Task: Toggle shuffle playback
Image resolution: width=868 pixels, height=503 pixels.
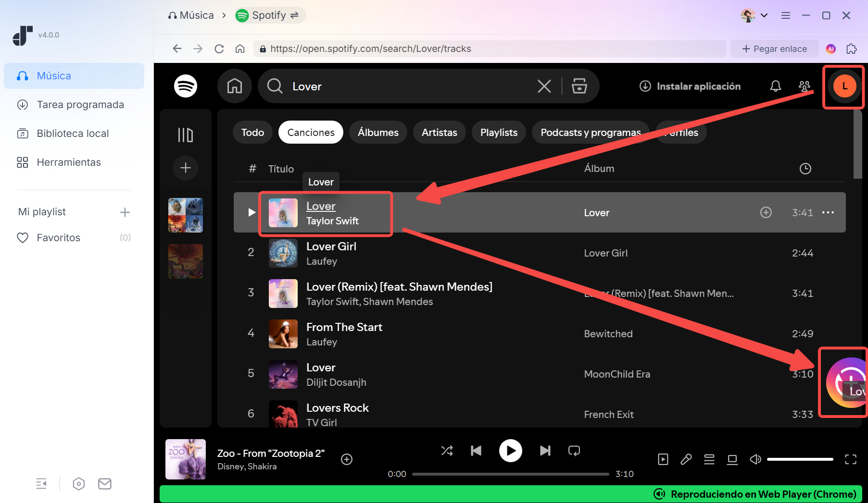Action: pos(447,451)
